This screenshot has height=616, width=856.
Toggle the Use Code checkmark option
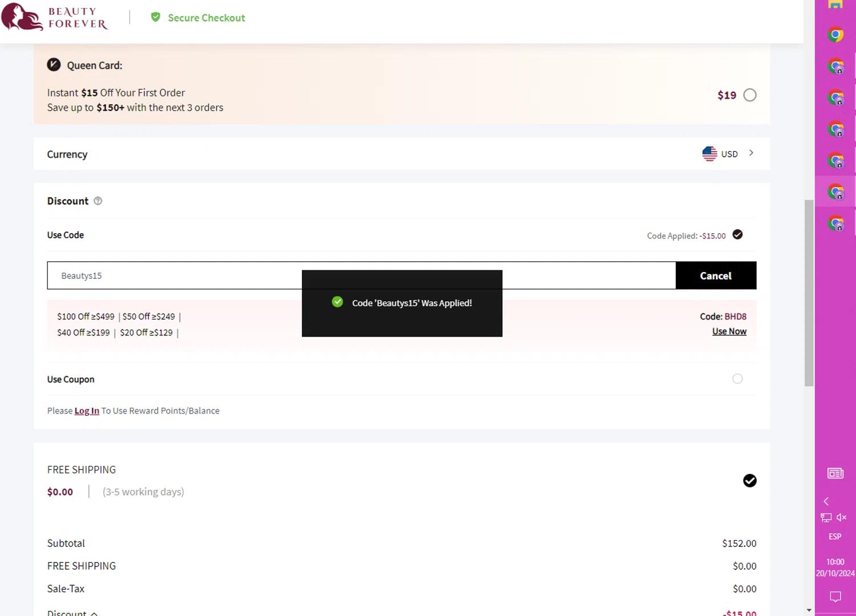click(737, 235)
